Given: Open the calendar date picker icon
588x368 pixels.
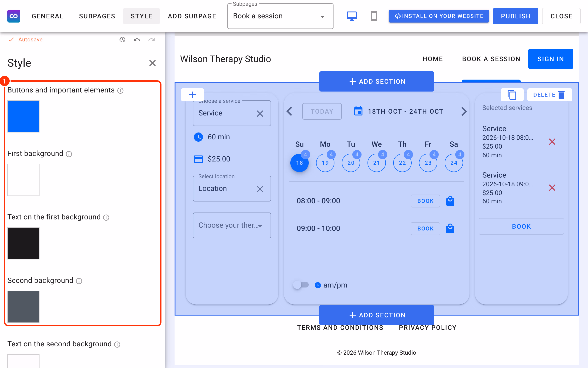Looking at the screenshot, I should click(x=358, y=111).
